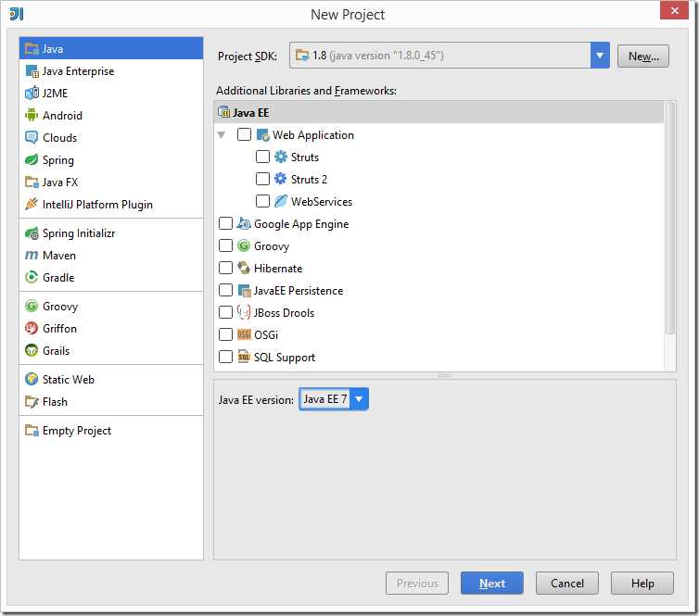Screen dimensions: 699x616
Task: Click the Struts 2 gear icon
Action: [281, 179]
